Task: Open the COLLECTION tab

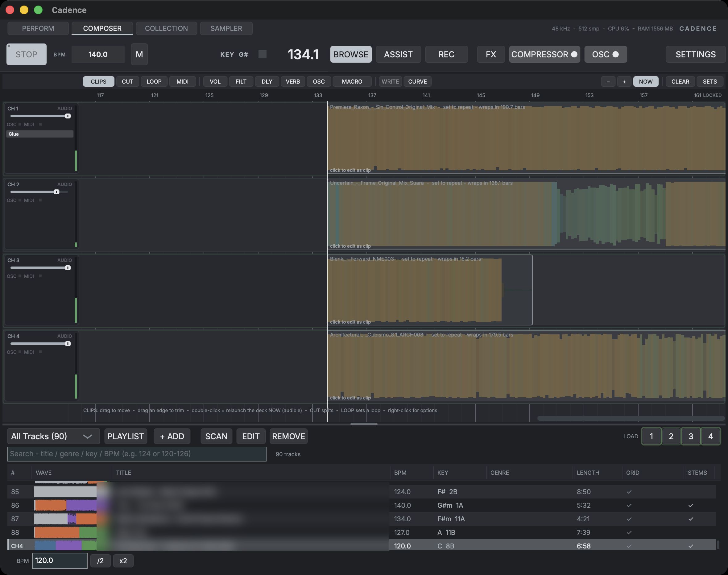Action: click(x=166, y=28)
